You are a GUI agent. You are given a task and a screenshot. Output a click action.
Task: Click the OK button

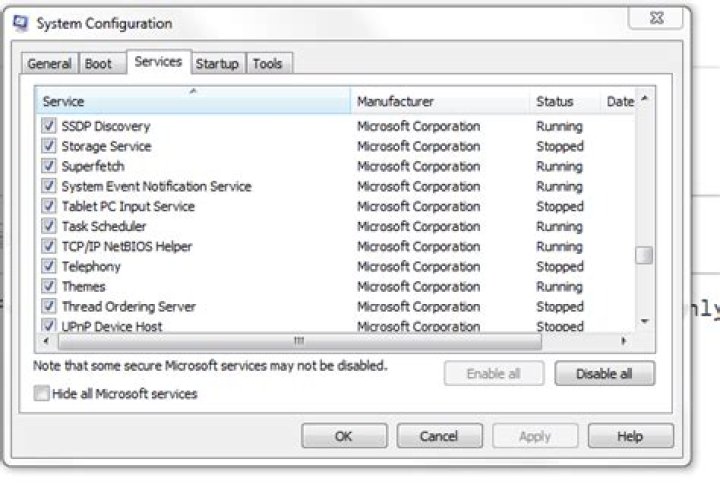(x=344, y=436)
